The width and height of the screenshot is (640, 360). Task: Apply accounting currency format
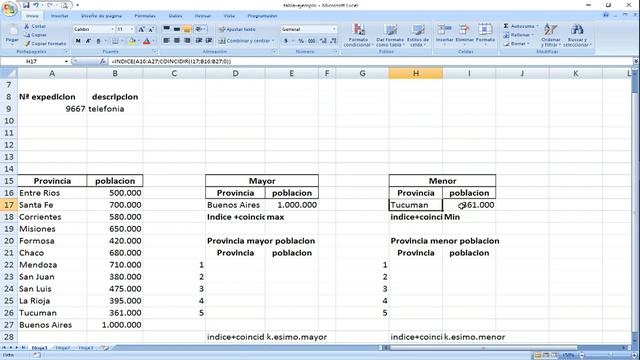(x=286, y=41)
